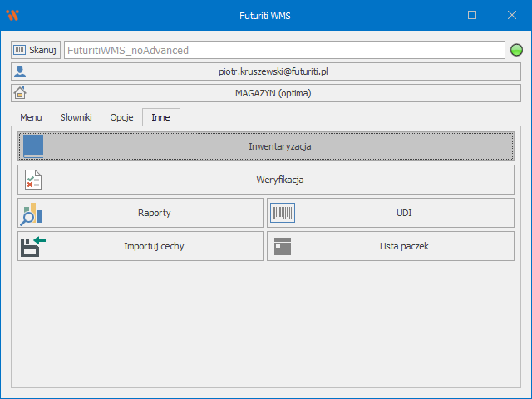This screenshot has width=532, height=399.
Task: Click the Weryfikacja checklist icon
Action: click(33, 180)
